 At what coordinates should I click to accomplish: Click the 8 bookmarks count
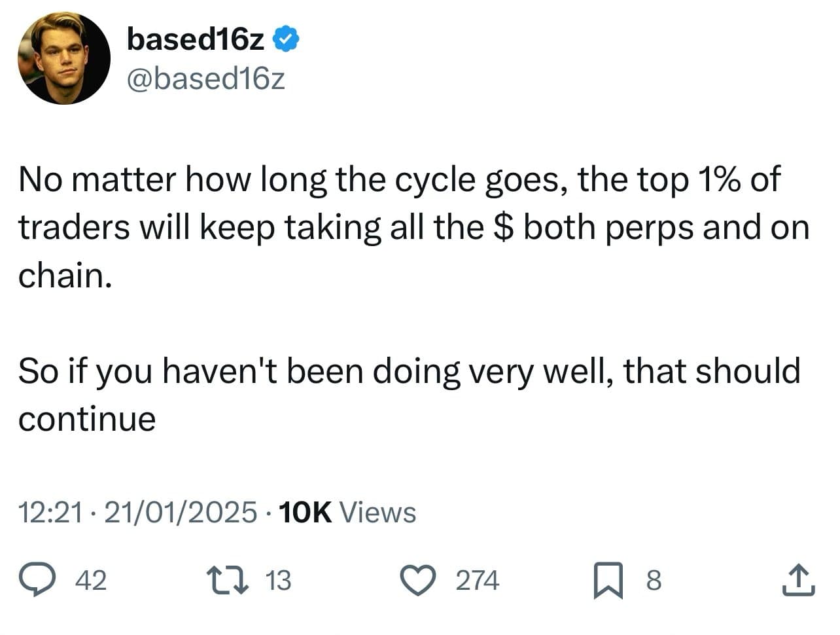click(654, 581)
